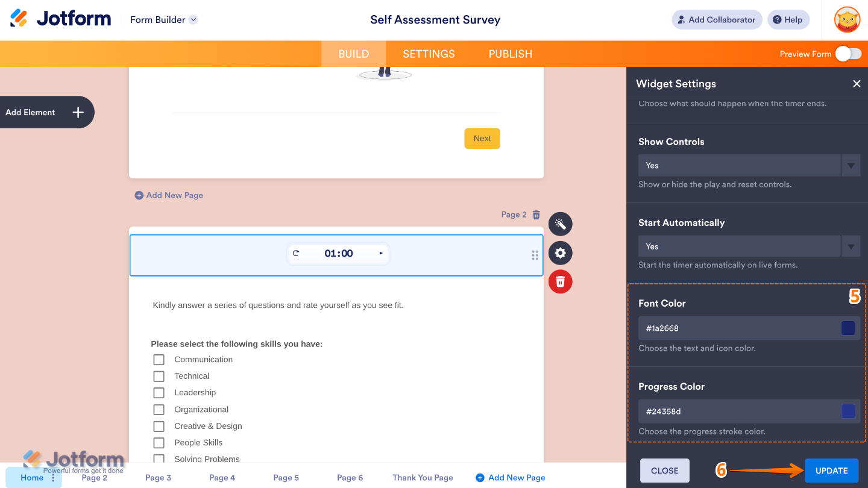Viewport: 868px width, 488px height.
Task: Open widget settings with the gear icon
Action: click(x=560, y=252)
